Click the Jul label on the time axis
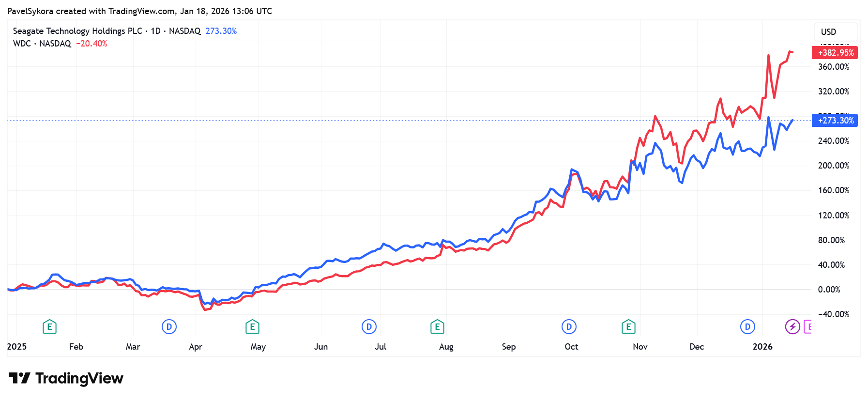This screenshot has height=400, width=868. [x=381, y=347]
